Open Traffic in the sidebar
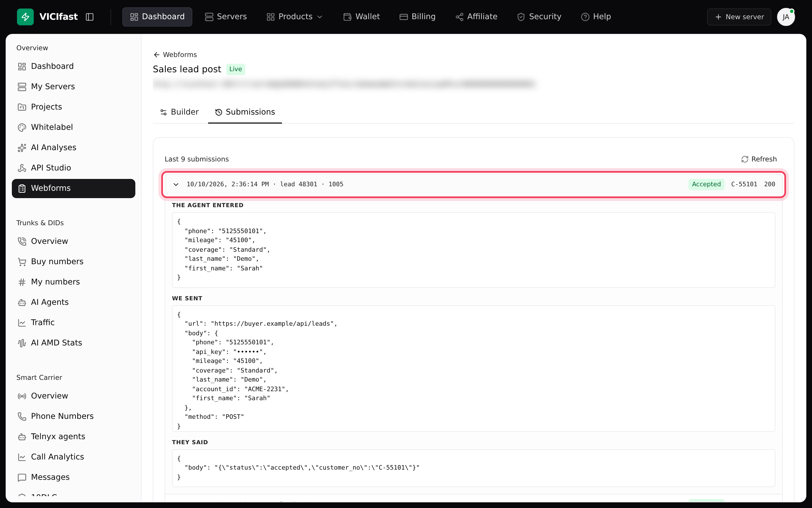 tap(74, 323)
